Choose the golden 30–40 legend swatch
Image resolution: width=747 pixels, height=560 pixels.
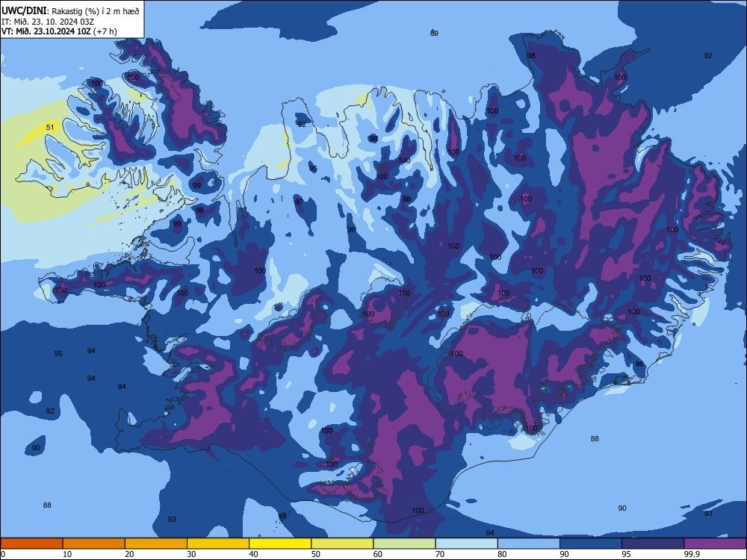click(218, 544)
